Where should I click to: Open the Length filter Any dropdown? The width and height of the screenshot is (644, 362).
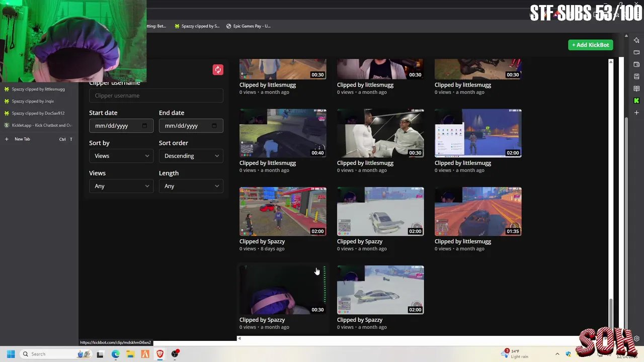click(191, 186)
